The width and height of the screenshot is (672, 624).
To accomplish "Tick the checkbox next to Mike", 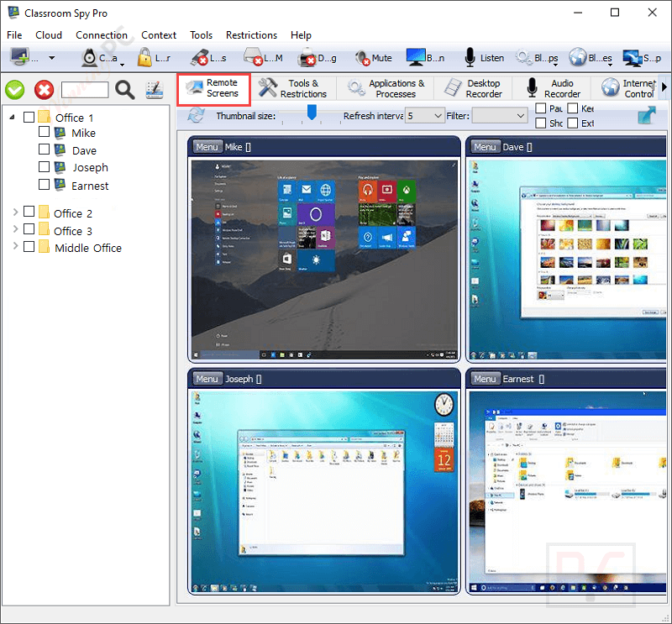I will (x=45, y=133).
